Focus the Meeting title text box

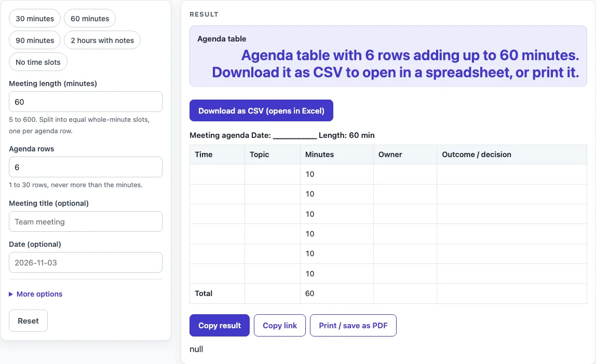coord(86,221)
